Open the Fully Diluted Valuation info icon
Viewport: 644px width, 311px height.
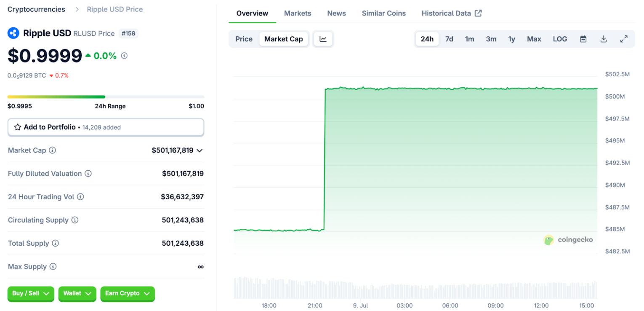click(88, 174)
